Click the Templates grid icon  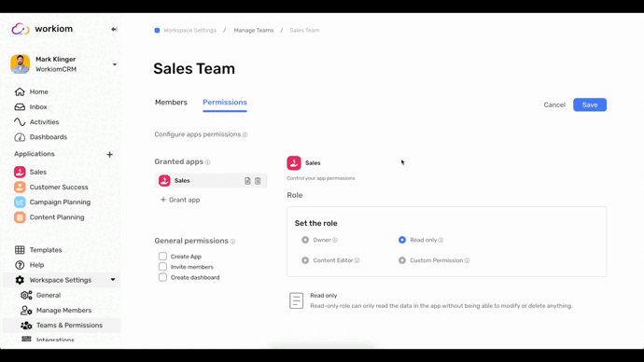pos(20,249)
